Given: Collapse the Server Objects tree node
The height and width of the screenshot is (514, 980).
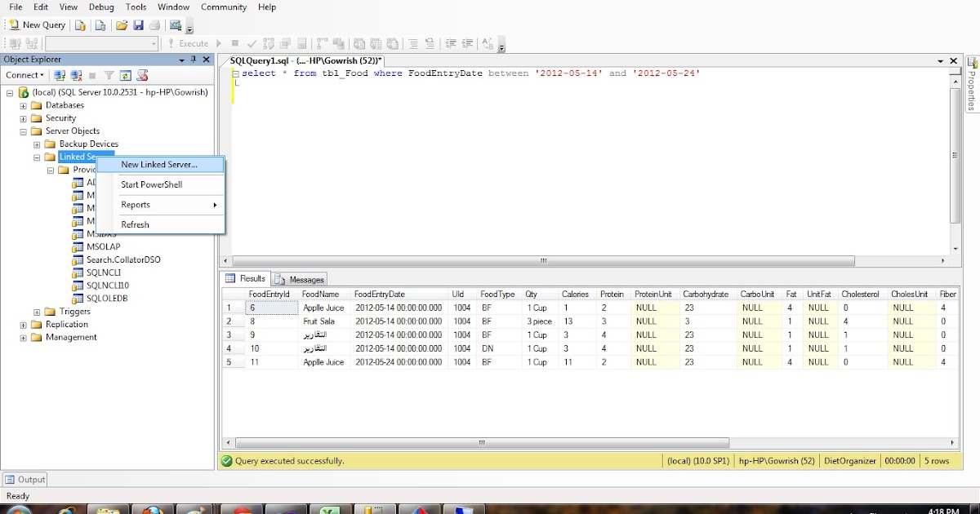Looking at the screenshot, I should (x=24, y=131).
